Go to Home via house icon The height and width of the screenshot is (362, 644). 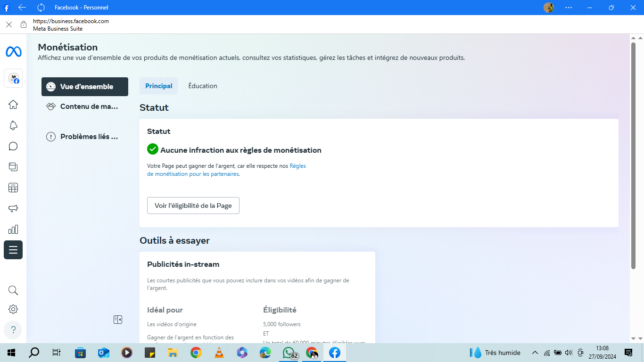tap(13, 105)
